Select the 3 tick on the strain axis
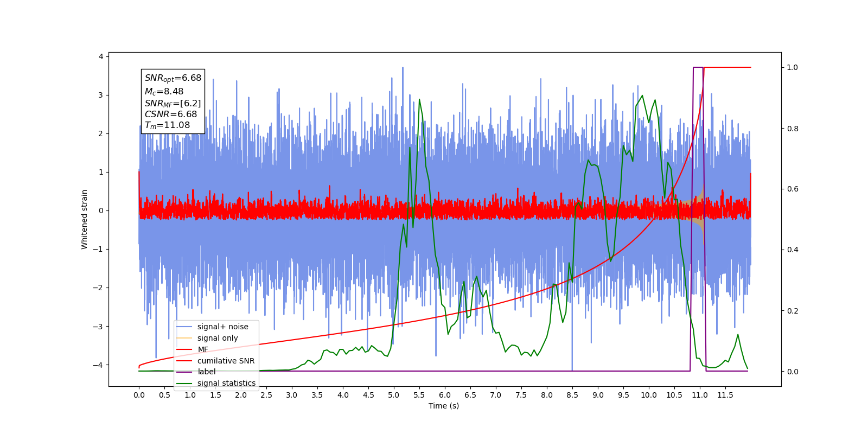Screen dimensions: 868x434 [101, 95]
